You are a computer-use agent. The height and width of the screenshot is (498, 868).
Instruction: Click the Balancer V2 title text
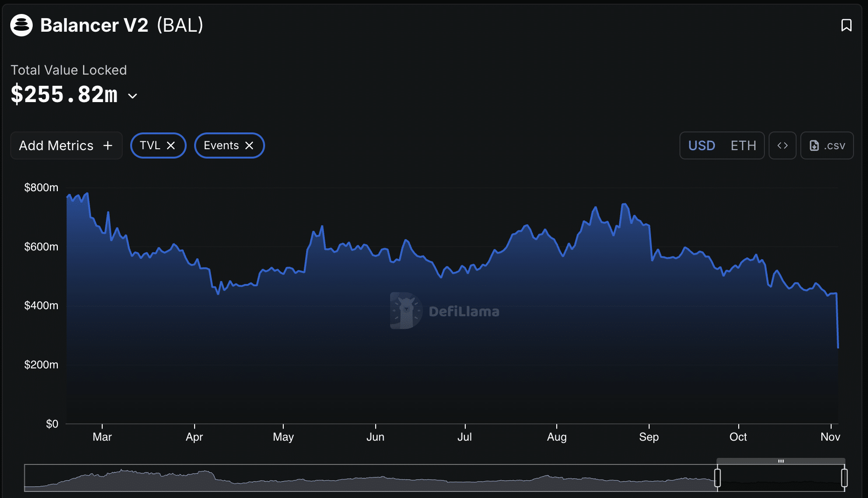(94, 25)
